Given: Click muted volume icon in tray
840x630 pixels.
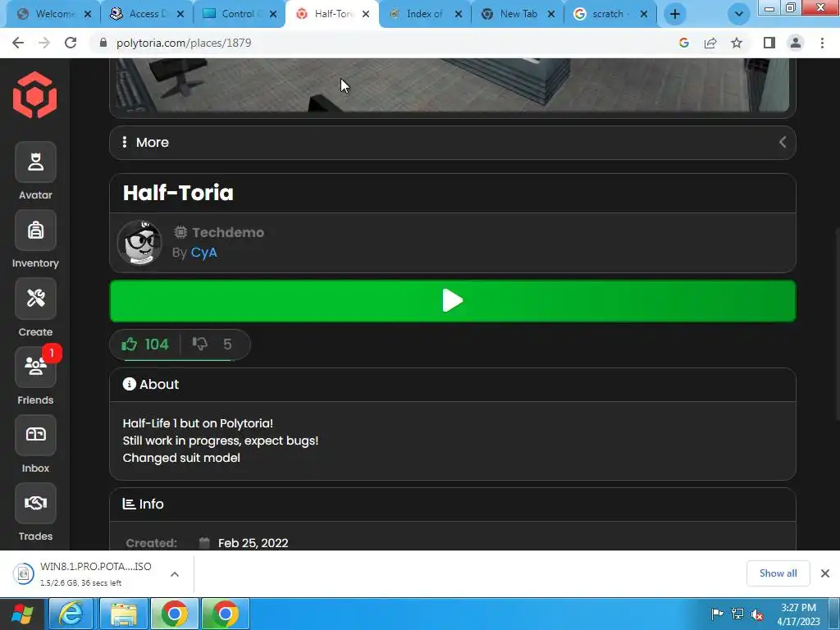Looking at the screenshot, I should [x=757, y=614].
